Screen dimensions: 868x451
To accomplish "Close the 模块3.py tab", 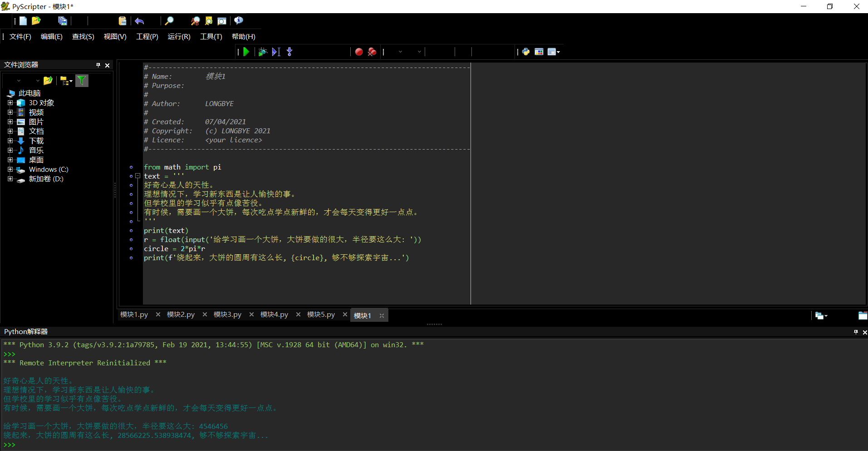I will pyautogui.click(x=251, y=315).
